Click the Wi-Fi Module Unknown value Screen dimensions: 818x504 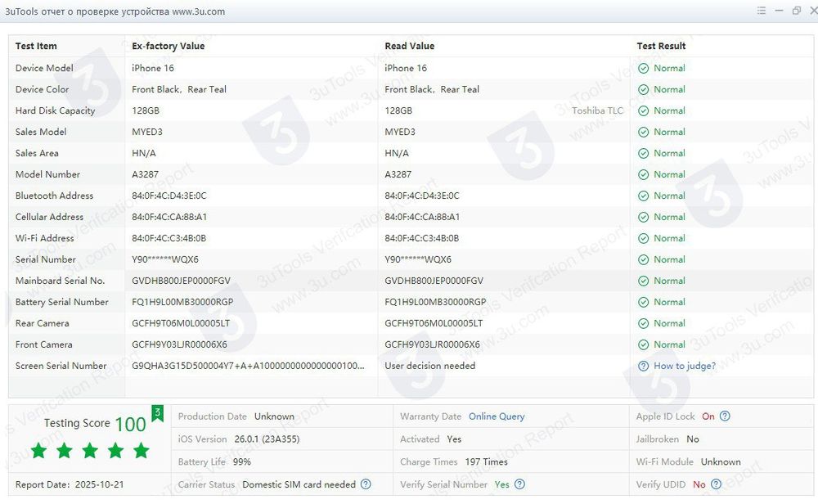[x=721, y=461]
